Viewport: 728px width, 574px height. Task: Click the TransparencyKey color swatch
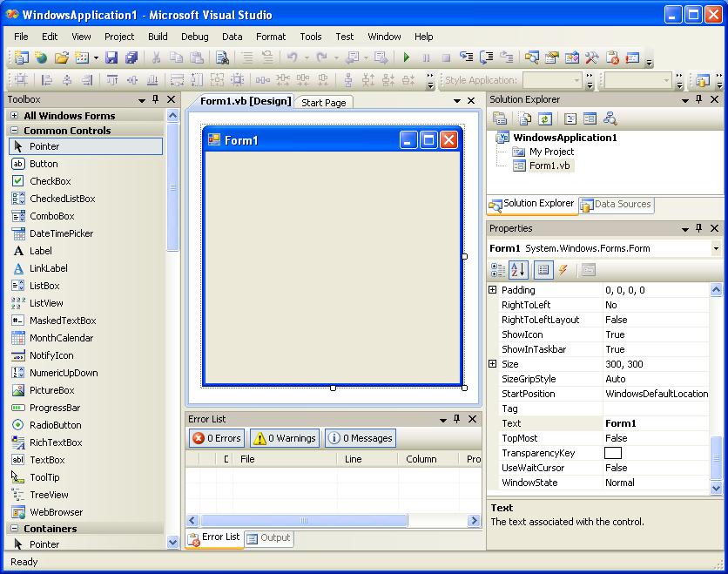[611, 452]
